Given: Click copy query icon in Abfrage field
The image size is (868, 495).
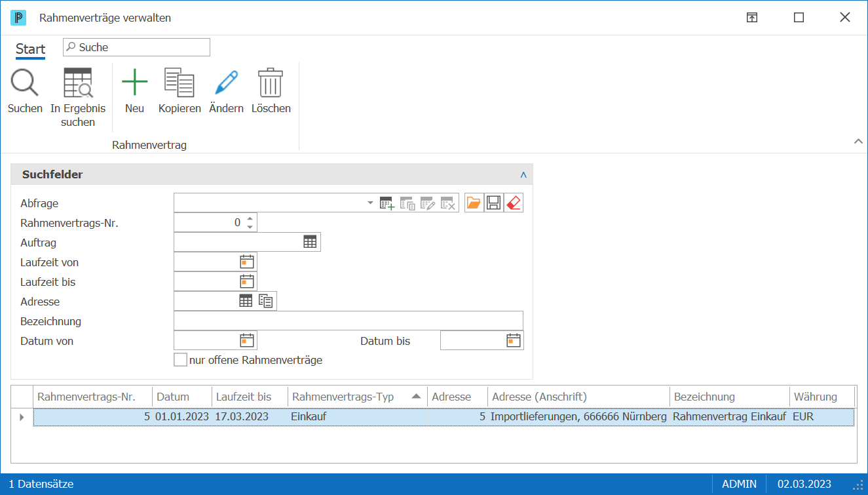Looking at the screenshot, I should tap(407, 203).
